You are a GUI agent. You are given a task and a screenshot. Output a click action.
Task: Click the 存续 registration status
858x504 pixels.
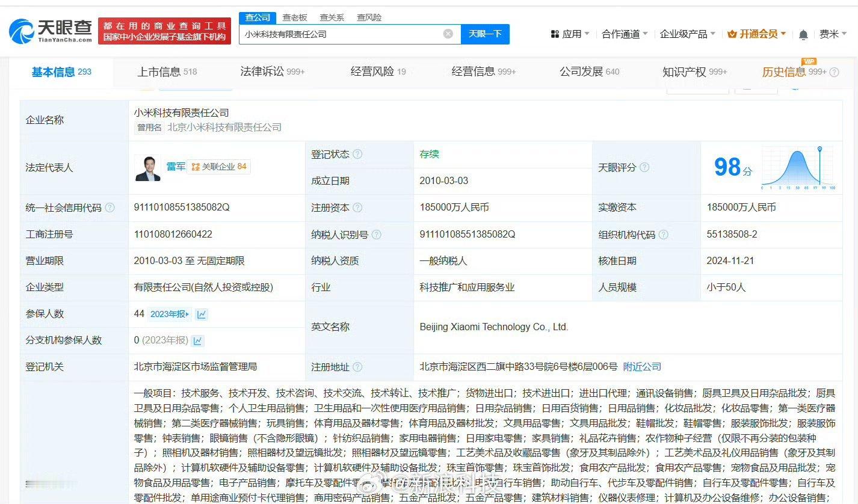point(430,155)
